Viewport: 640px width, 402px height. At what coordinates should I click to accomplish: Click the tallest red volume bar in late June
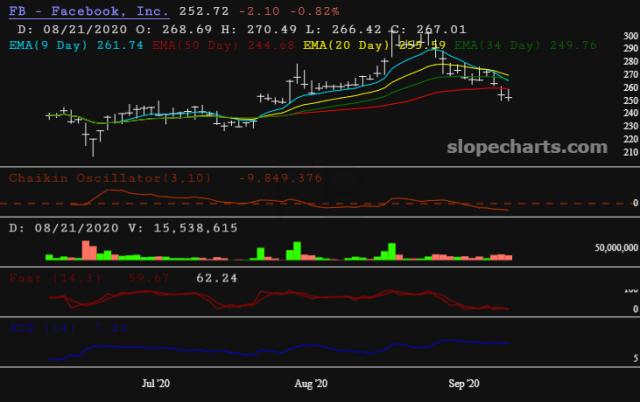pyautogui.click(x=86, y=250)
